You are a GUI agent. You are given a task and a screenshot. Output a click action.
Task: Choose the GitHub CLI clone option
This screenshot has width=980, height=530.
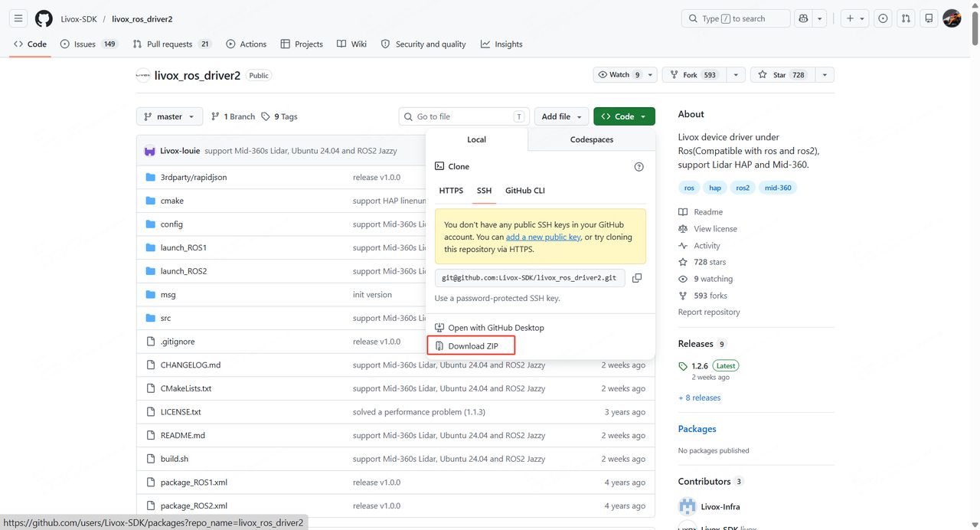coord(525,191)
